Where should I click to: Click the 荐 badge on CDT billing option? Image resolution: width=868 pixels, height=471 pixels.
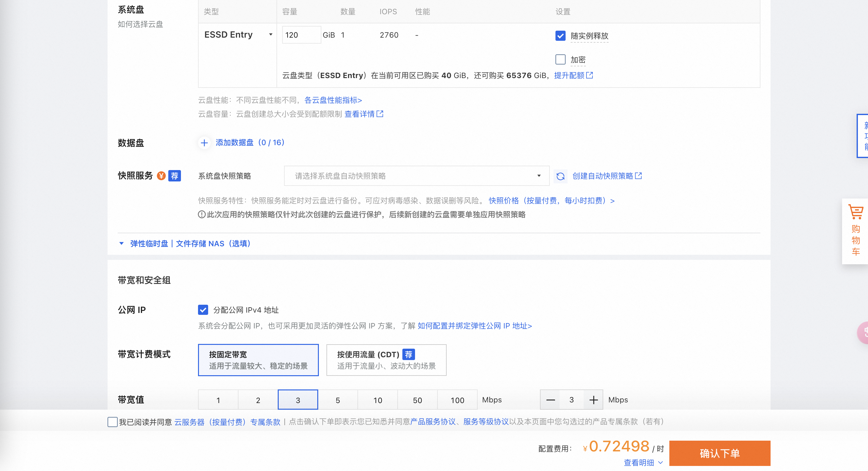coord(408,354)
